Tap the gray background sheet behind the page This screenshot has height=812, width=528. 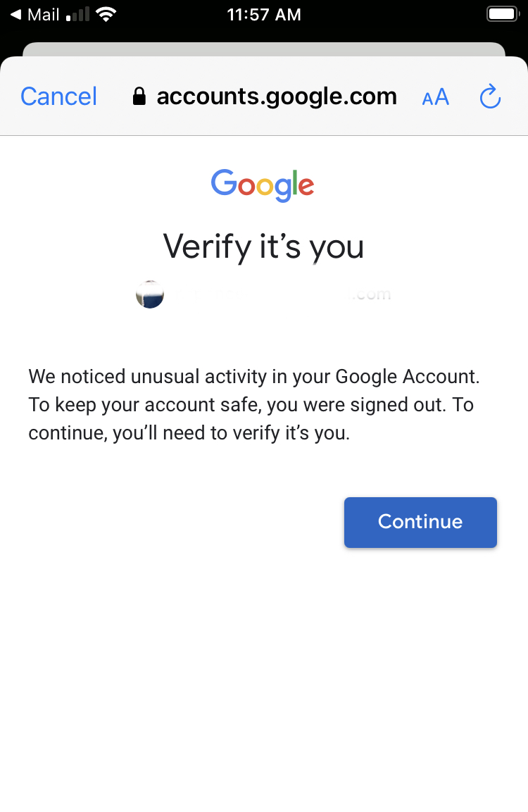point(263,49)
